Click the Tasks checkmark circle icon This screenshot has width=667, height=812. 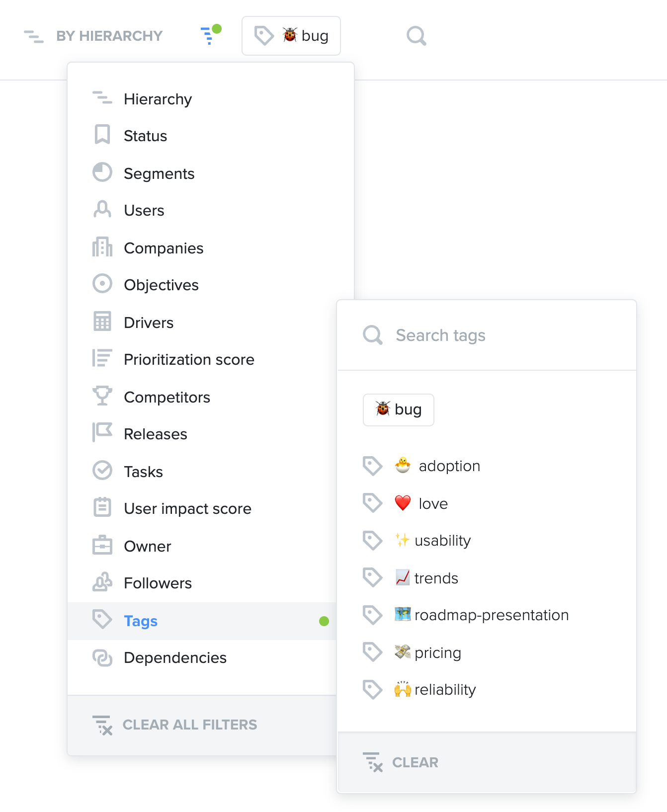[102, 471]
